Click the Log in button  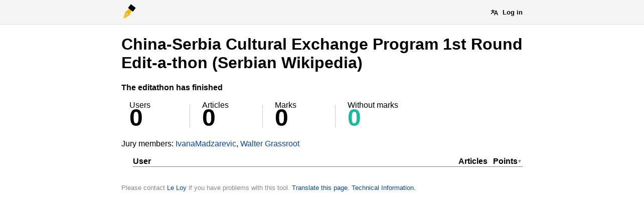click(512, 13)
